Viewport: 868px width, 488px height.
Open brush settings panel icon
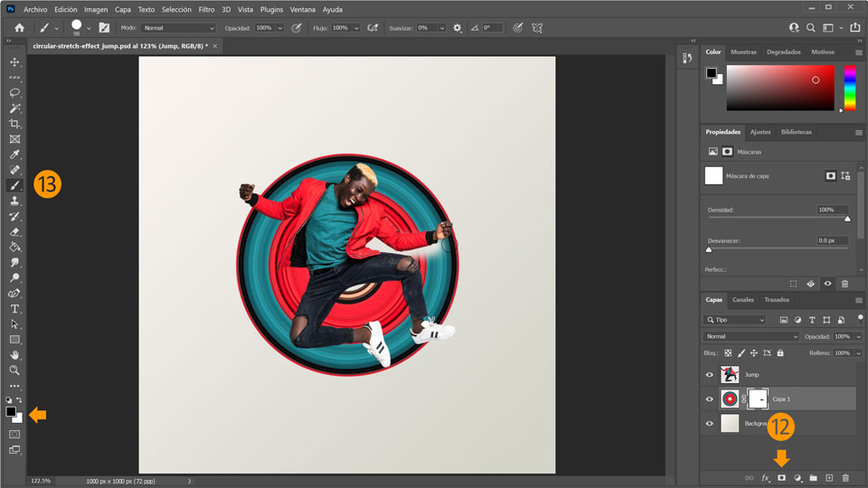click(104, 28)
